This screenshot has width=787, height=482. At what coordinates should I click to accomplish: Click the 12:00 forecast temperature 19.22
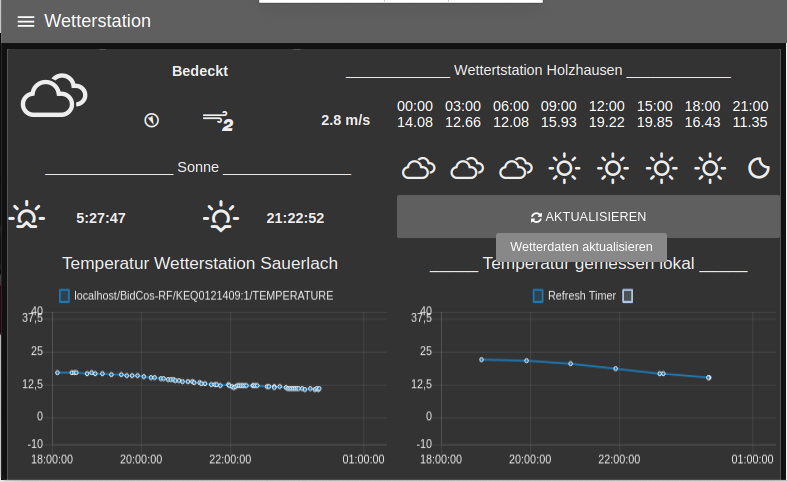[606, 122]
